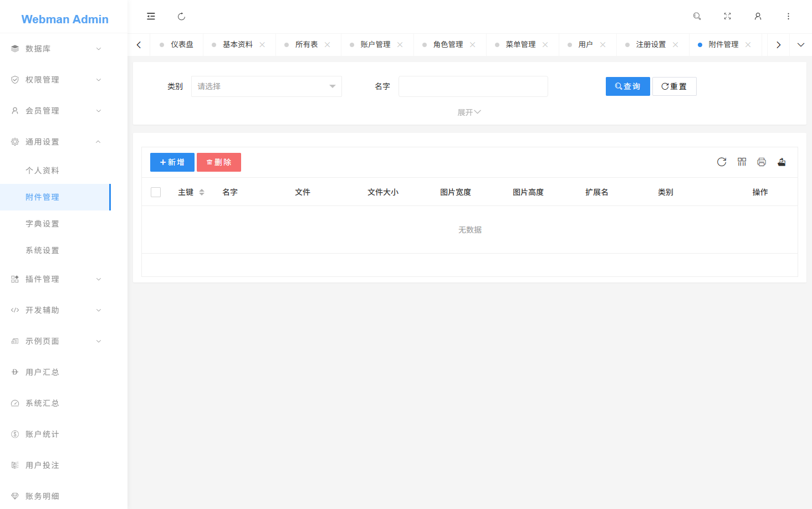Refresh the table using toolbar reload icon
This screenshot has width=812, height=509.
(x=722, y=162)
